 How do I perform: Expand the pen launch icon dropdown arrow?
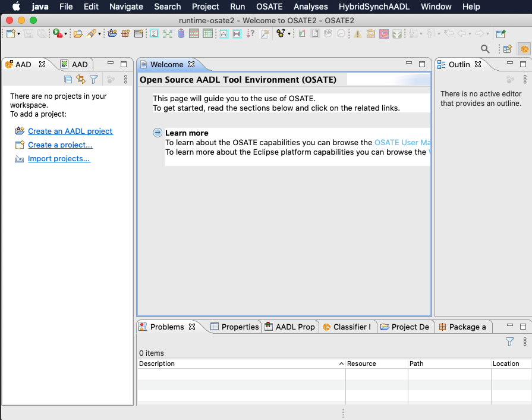(x=99, y=34)
